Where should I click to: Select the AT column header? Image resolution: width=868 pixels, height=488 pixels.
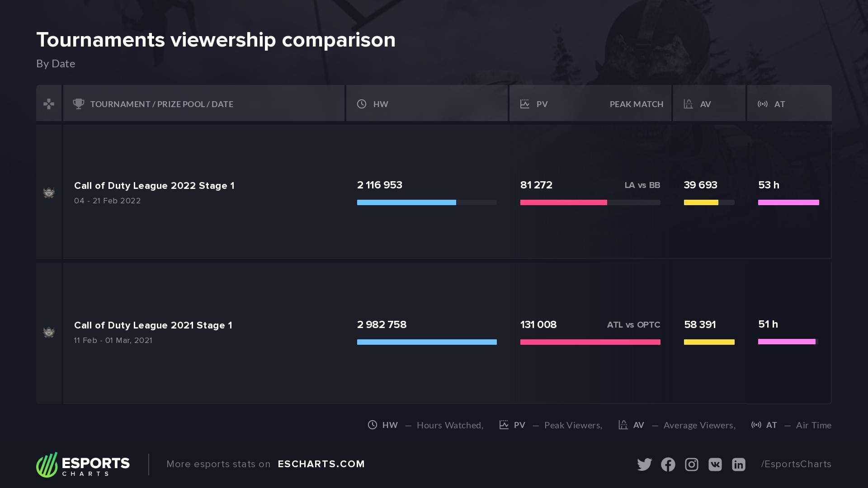pos(779,104)
